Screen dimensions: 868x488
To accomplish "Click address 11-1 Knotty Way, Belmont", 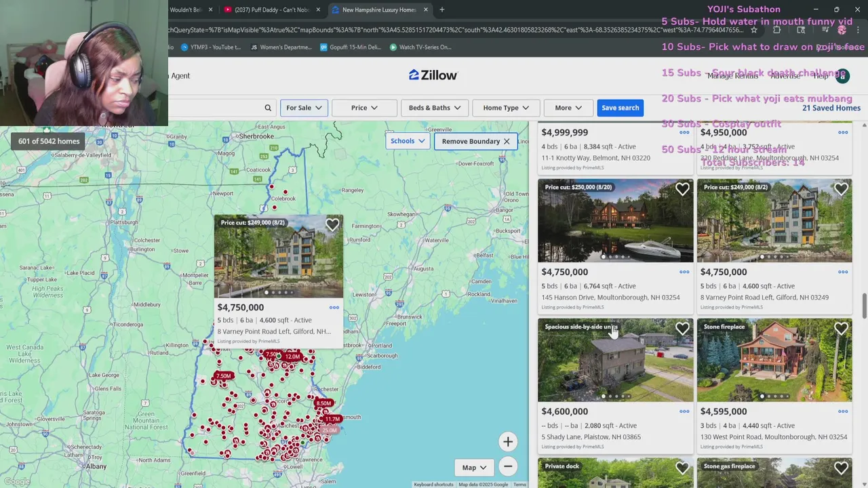I will pos(596,158).
